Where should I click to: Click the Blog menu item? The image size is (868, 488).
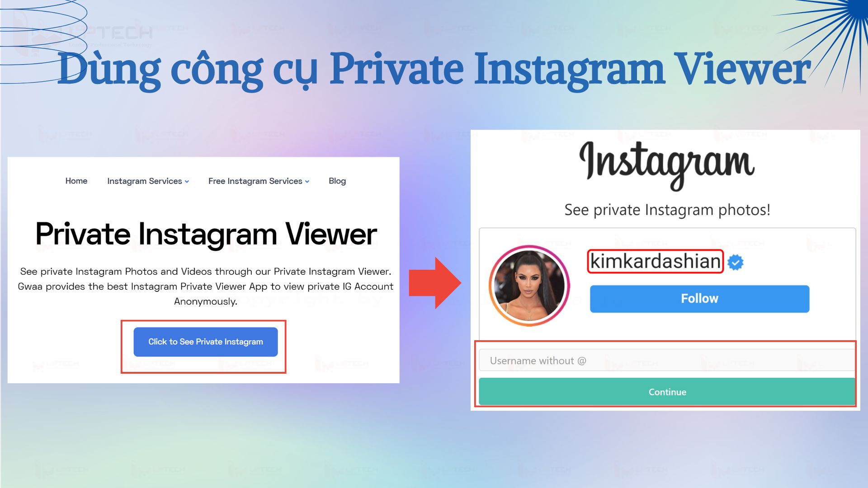point(337,181)
